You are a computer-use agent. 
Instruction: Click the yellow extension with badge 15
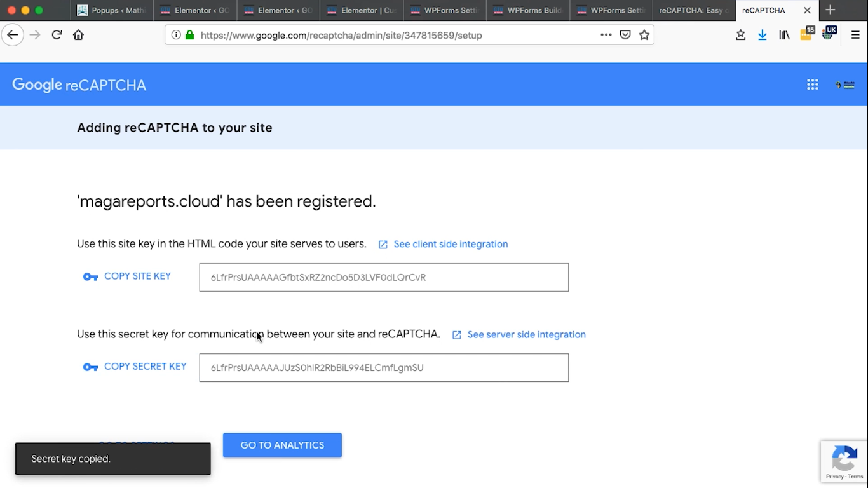(x=807, y=33)
